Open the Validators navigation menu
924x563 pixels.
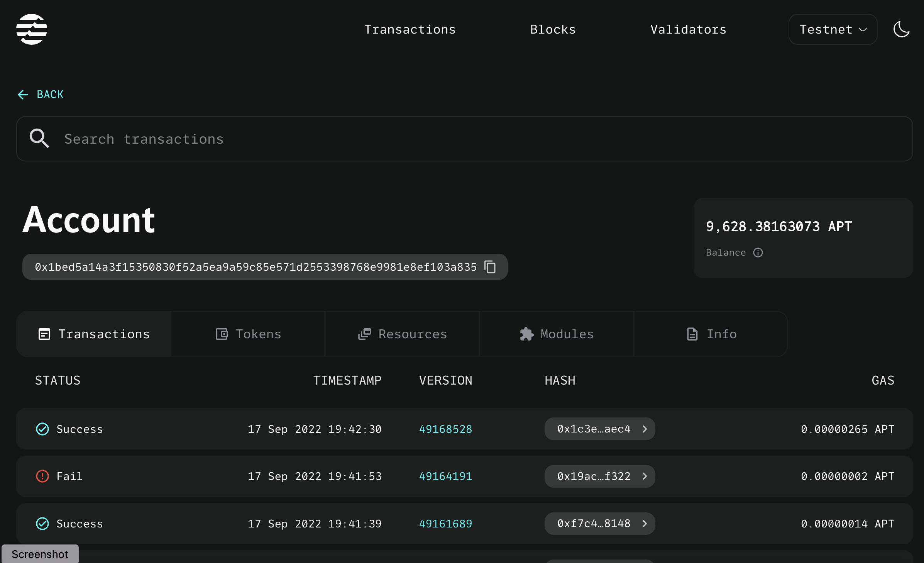688,29
